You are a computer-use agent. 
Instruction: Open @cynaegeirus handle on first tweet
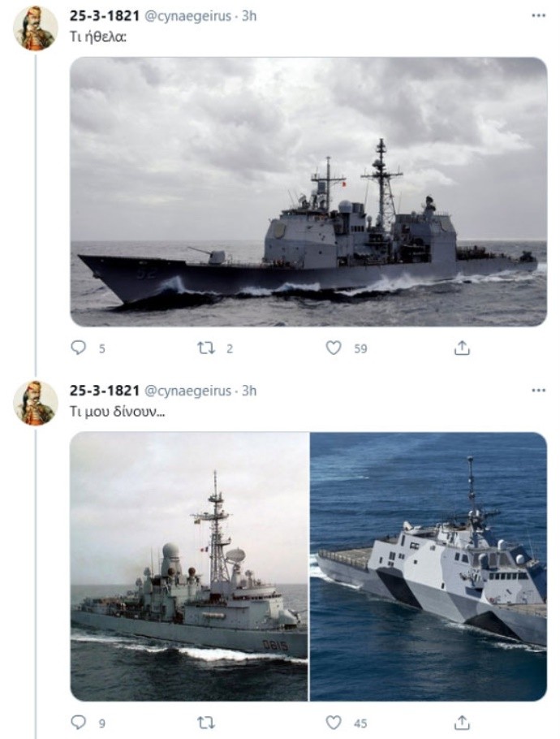pyautogui.click(x=187, y=16)
